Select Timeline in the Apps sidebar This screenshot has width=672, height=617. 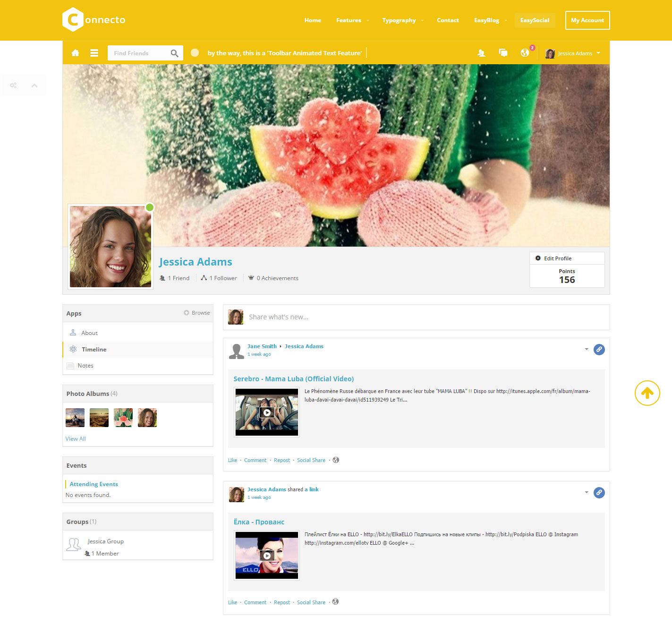point(94,350)
